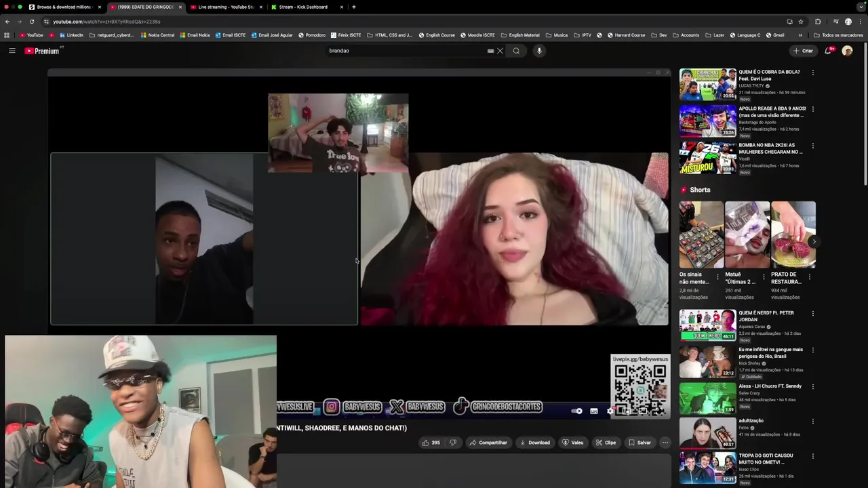This screenshot has width=868, height=488.
Task: Open the QUEM É O COBRA DA BOLA thumbnail
Action: pos(707,84)
